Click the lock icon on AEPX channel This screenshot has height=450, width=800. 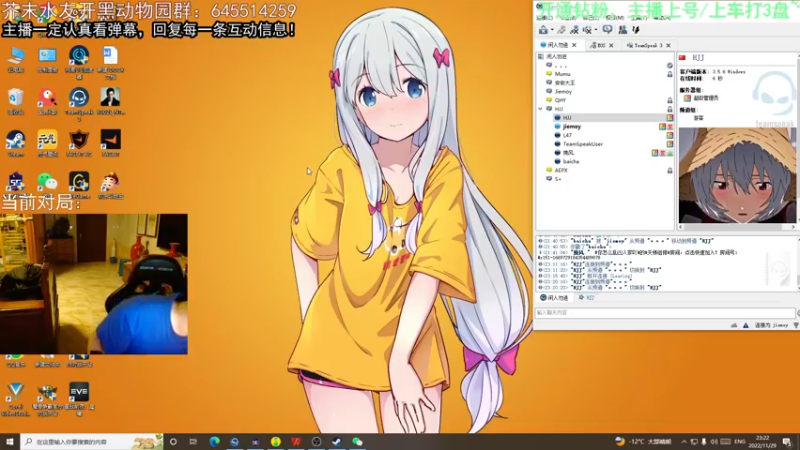pyautogui.click(x=669, y=170)
